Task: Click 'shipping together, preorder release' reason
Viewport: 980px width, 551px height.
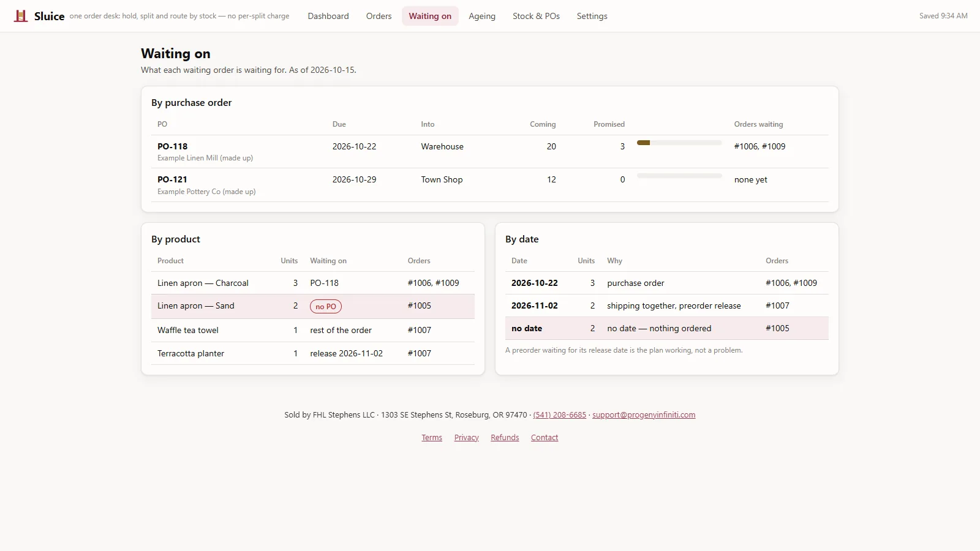Action: pos(674,305)
